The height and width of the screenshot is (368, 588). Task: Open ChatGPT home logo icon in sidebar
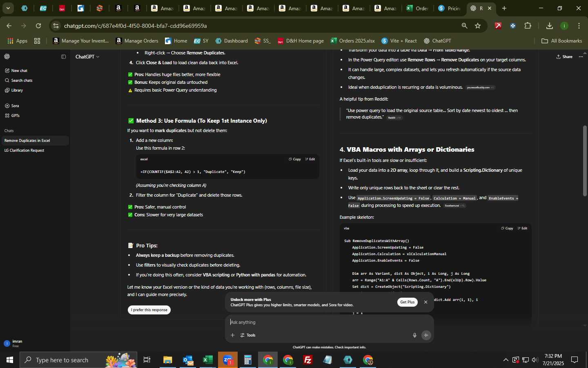point(7,56)
